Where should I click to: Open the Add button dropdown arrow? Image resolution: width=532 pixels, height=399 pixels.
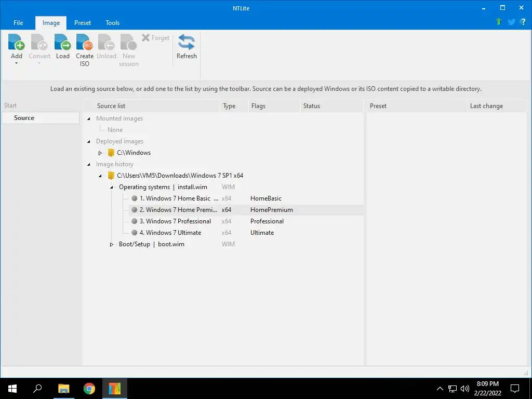click(16, 63)
